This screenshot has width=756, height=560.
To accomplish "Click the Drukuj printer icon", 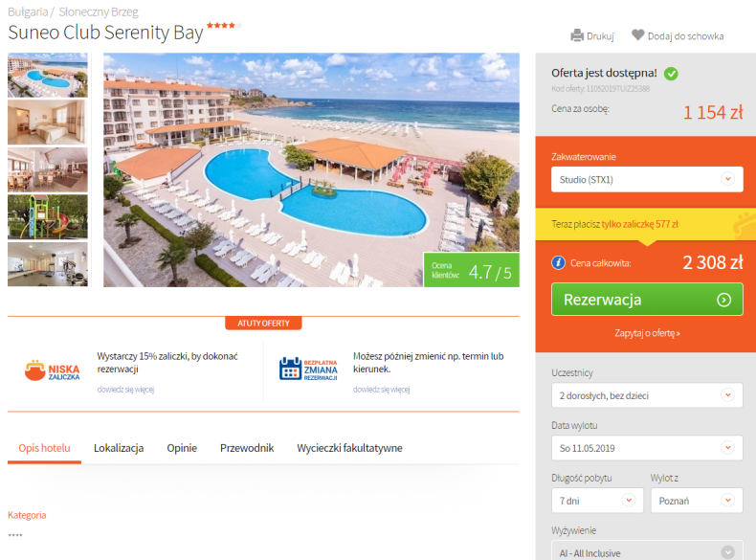I will click(577, 35).
